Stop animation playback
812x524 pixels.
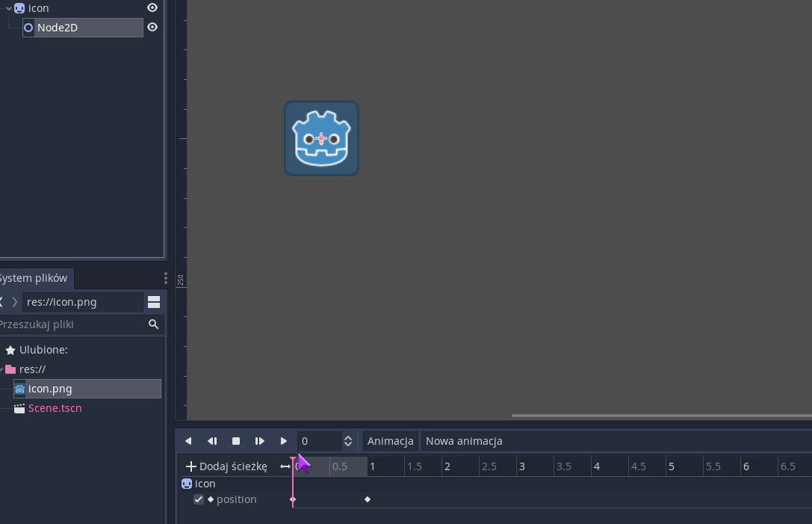point(235,441)
